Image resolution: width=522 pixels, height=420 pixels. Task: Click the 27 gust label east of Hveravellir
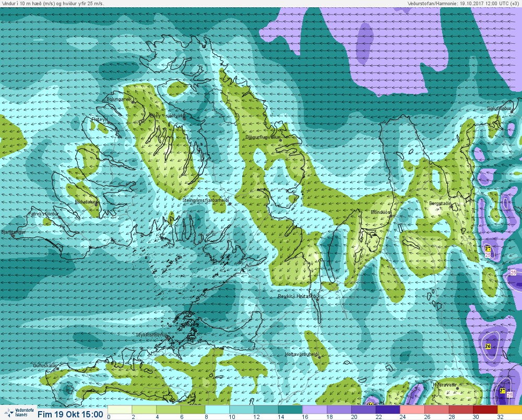(x=503, y=391)
